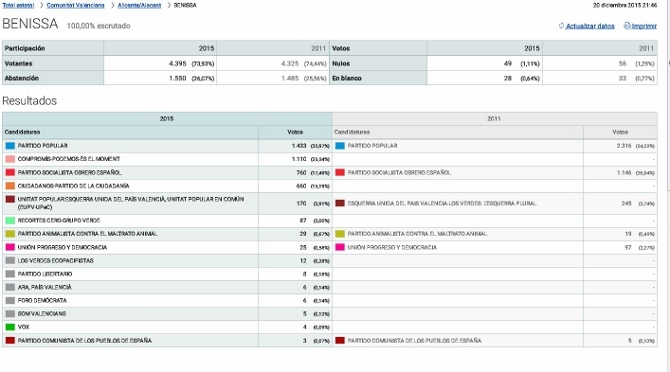Select the 2011 results column header
This screenshot has height=372, width=670.
pos(494,119)
